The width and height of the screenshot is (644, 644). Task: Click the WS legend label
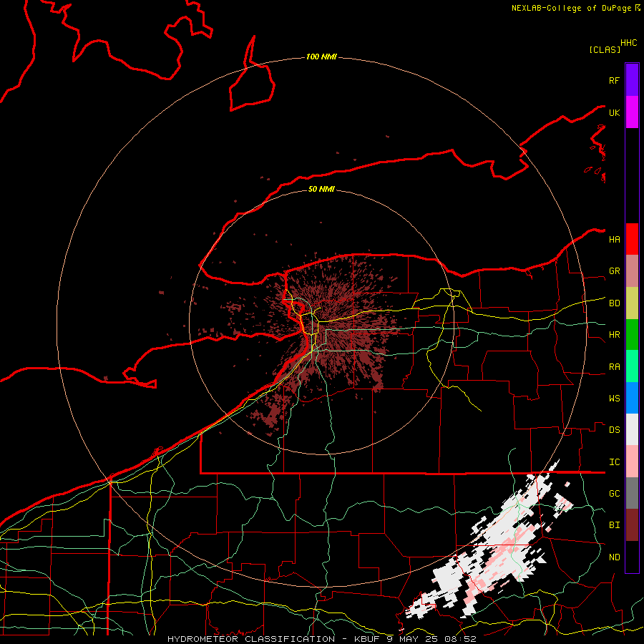point(615,399)
